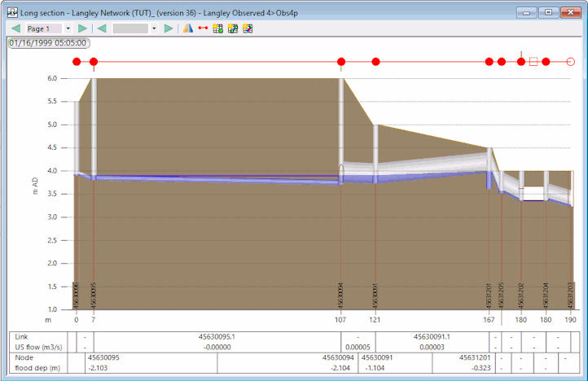This screenshot has width=588, height=381.
Task: Click green right arrow after the empty combo box
Action: coord(169,28)
